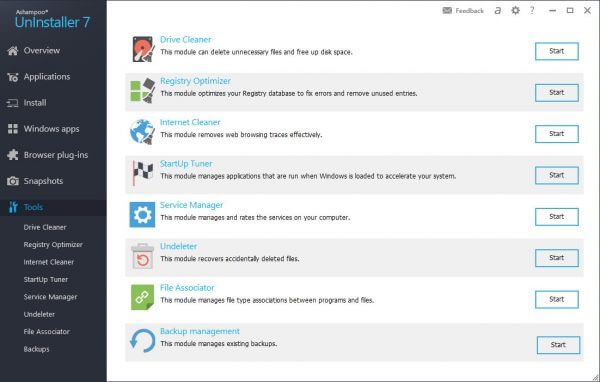Click the Internet Cleaner globe icon
The image size is (600, 382).
[142, 132]
